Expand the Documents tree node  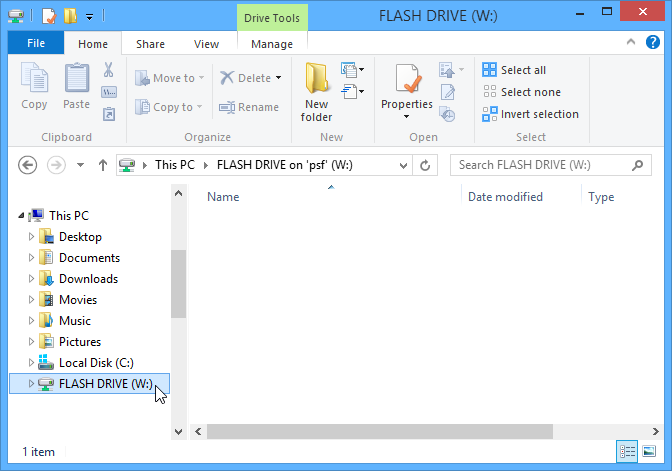pos(31,258)
